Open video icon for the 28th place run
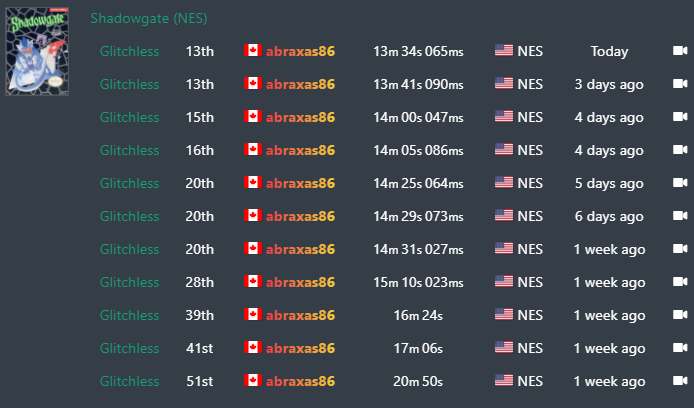This screenshot has height=408, width=694. tap(680, 282)
